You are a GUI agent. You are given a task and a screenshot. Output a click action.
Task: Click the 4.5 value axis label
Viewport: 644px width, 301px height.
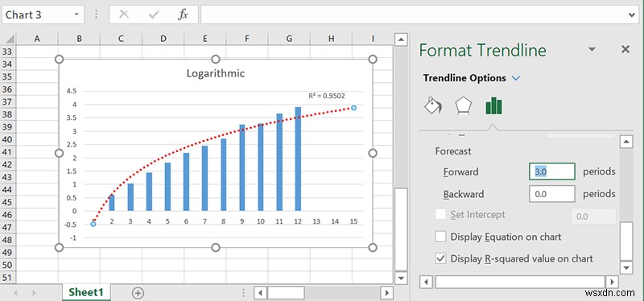point(72,91)
